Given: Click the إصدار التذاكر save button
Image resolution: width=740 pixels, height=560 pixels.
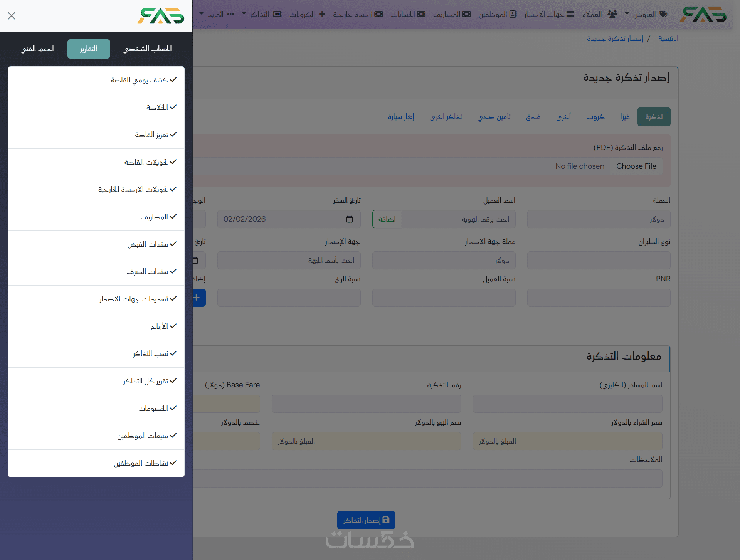Looking at the screenshot, I should [x=366, y=520].
